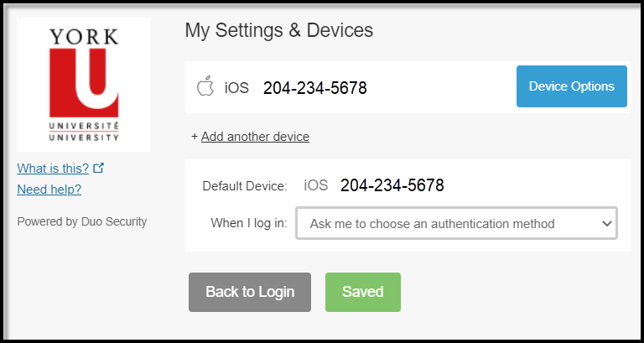
Task: Open the What is this? link
Action: (53, 168)
